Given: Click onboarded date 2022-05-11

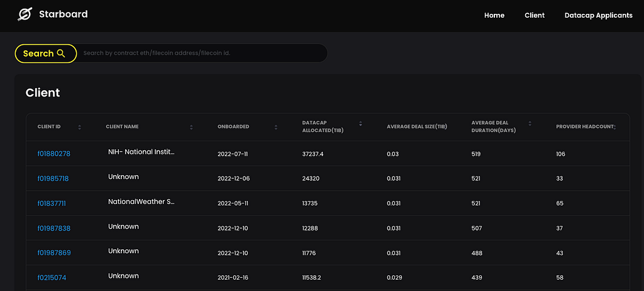Looking at the screenshot, I should click(x=233, y=203).
